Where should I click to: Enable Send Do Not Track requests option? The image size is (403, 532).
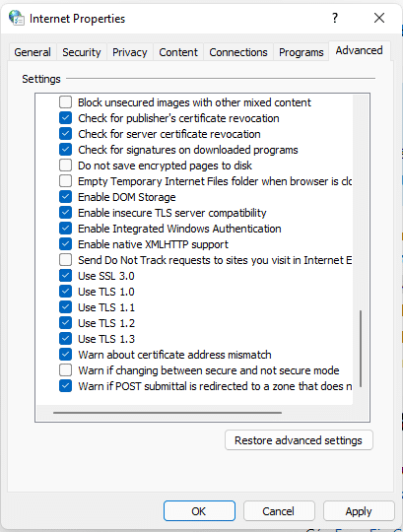pyautogui.click(x=65, y=260)
